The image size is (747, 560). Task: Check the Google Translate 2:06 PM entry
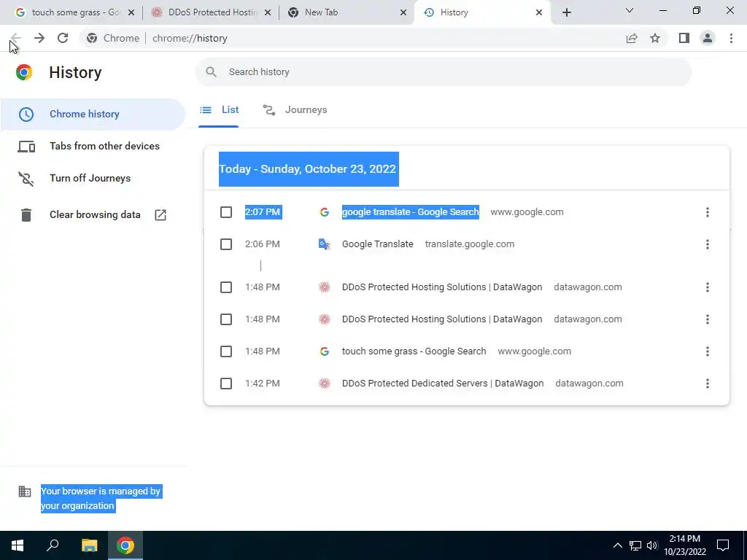click(226, 244)
